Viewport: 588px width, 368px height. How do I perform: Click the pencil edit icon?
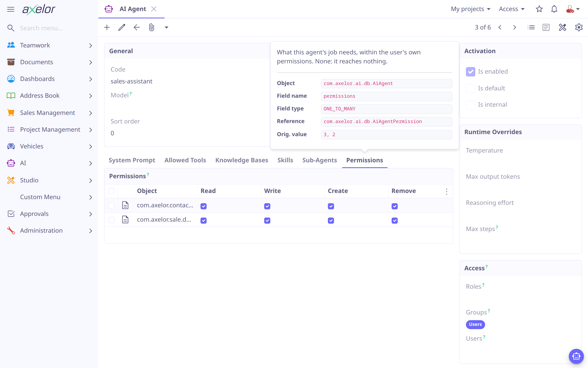tap(122, 27)
